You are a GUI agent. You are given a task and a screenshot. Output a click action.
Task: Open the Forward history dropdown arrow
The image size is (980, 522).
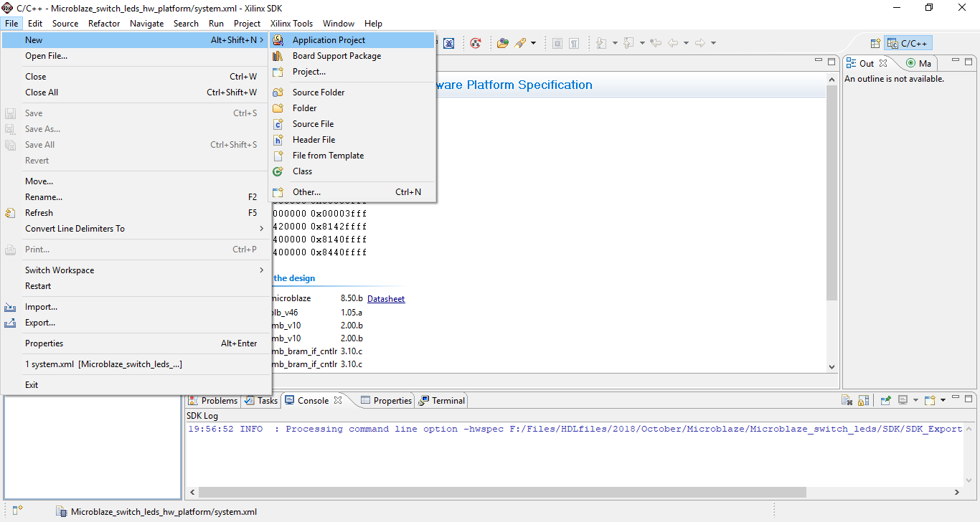pos(713,43)
